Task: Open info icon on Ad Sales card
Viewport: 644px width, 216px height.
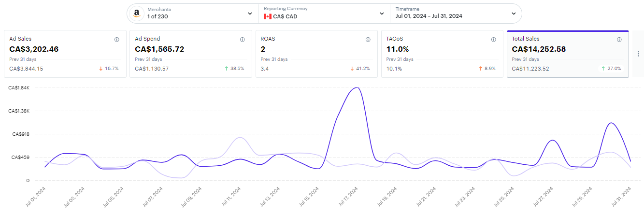Action: pos(117,40)
